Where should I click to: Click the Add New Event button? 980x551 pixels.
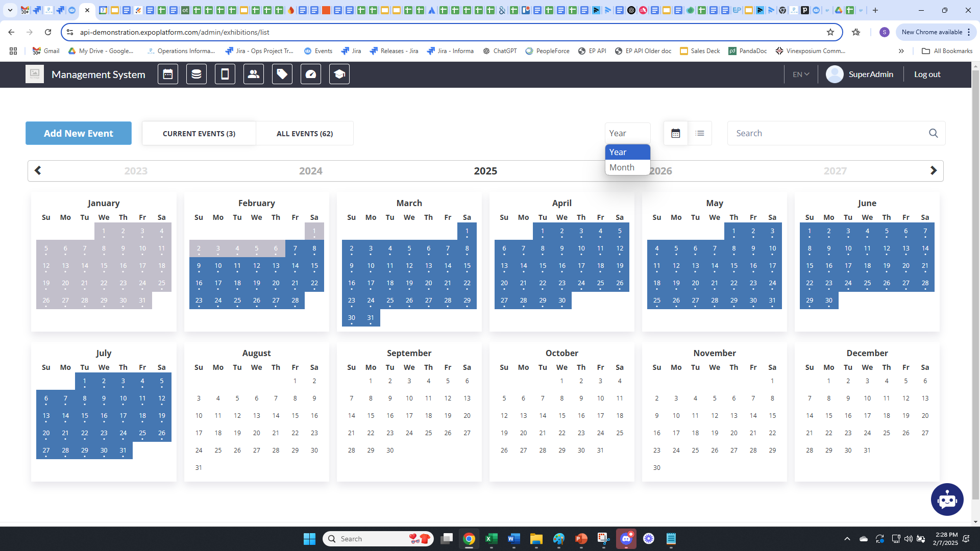pos(79,133)
